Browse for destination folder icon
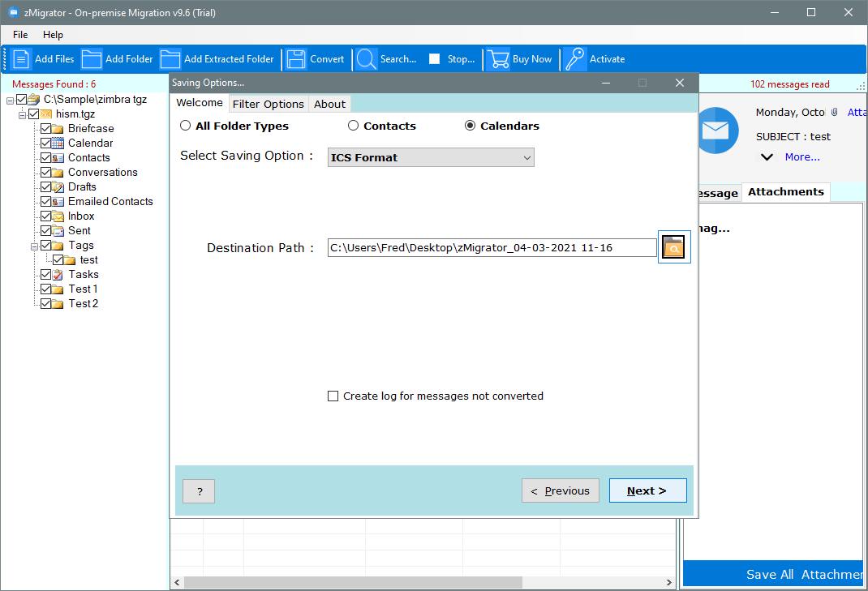This screenshot has height=591, width=868. tap(673, 246)
